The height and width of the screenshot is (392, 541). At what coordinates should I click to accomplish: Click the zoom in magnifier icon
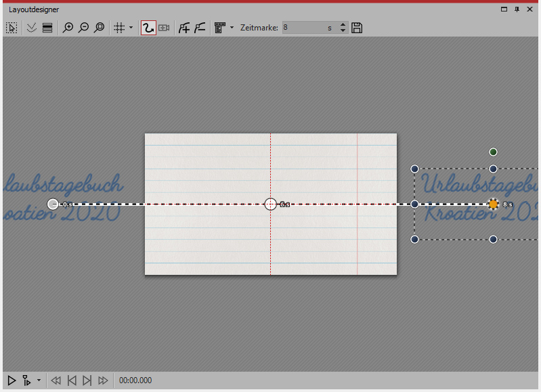coord(68,28)
